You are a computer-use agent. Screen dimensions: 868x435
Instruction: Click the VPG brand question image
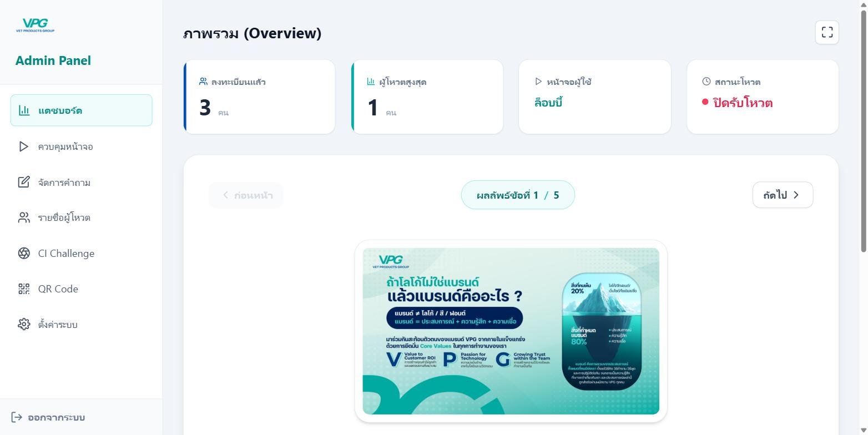pyautogui.click(x=511, y=331)
